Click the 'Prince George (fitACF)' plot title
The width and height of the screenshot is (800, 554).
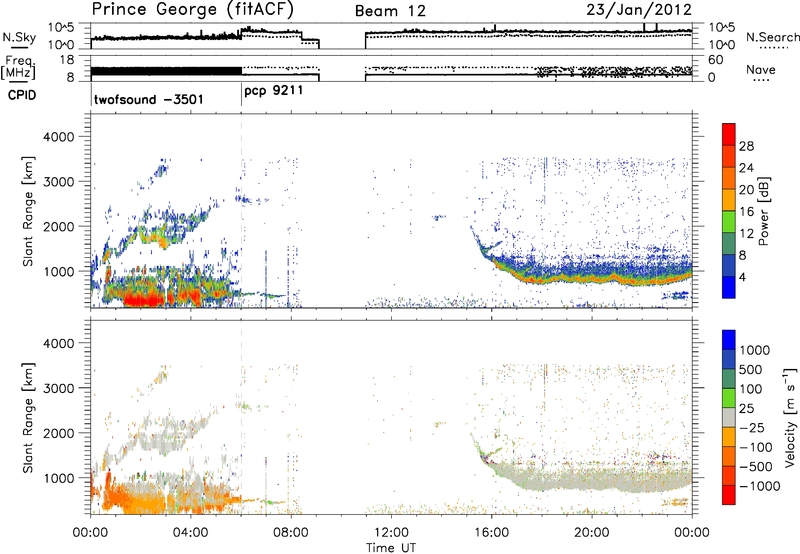192,10
